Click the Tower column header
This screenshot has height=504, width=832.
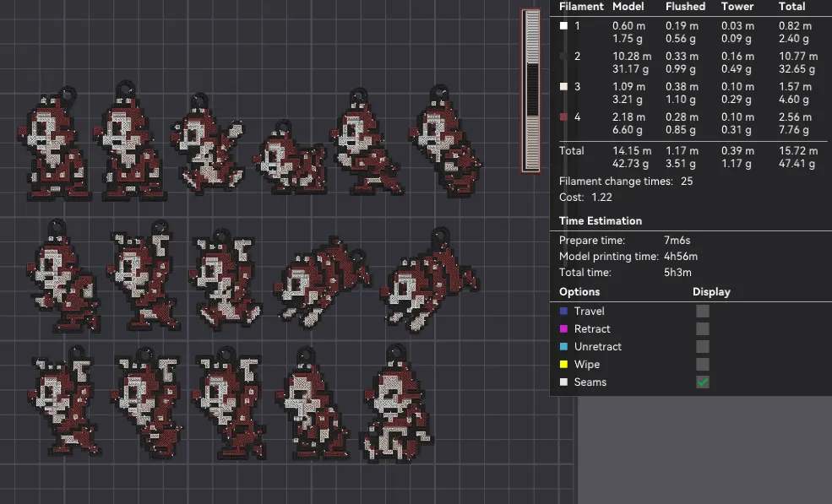[737, 7]
